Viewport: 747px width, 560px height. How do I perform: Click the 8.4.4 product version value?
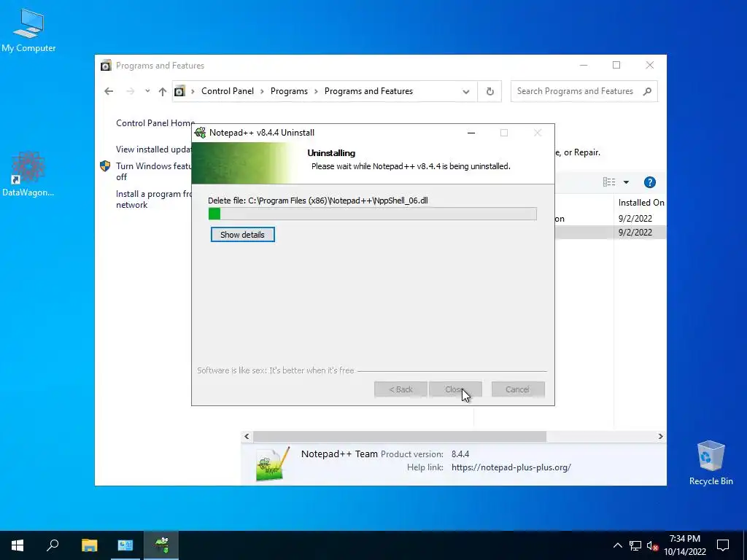[x=460, y=454]
